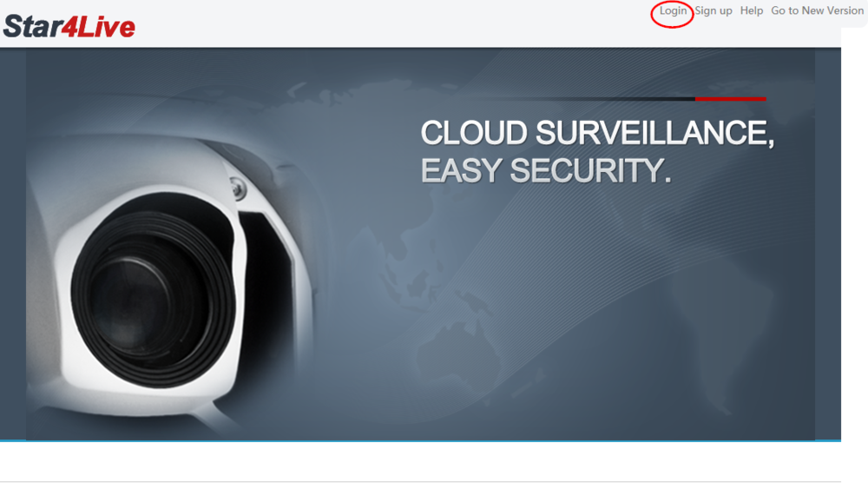The image size is (868, 489).
Task: Open the Login link
Action: 673,11
